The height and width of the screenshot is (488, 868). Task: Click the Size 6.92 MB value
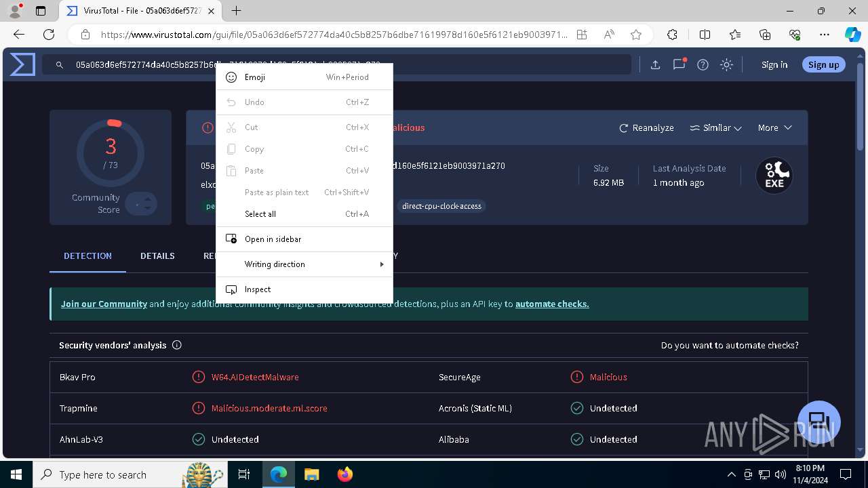tap(608, 183)
